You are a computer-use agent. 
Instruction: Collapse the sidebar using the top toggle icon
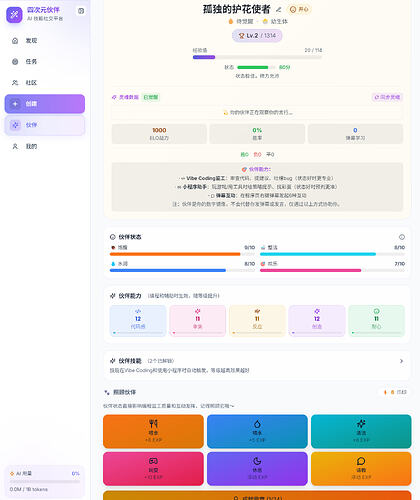(x=81, y=11)
